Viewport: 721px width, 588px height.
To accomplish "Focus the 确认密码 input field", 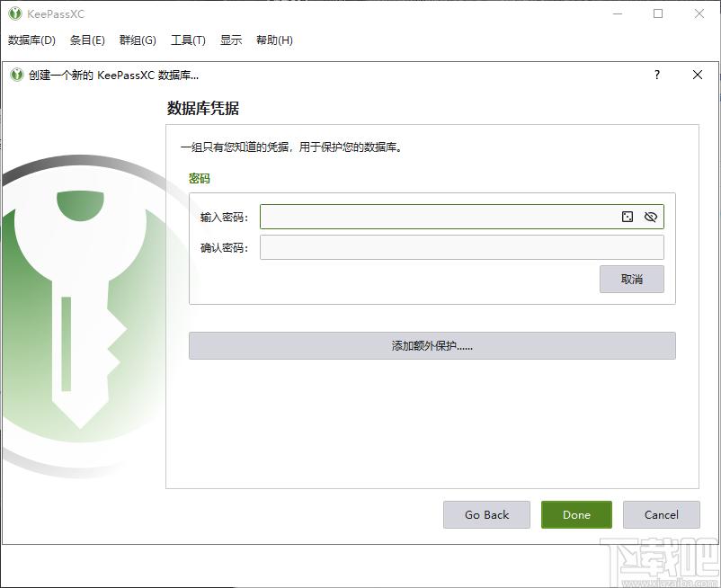I will (462, 247).
